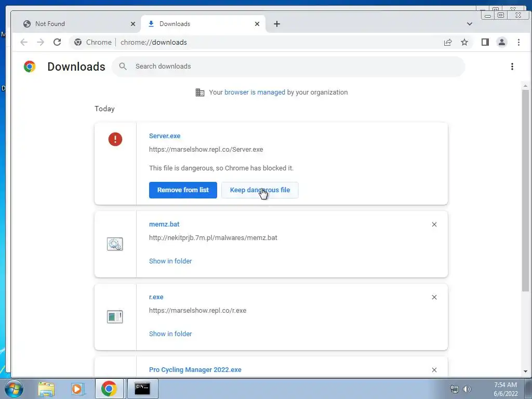Screen dimensions: 532x399
Task: Click the Today date heading
Action: coord(104,109)
